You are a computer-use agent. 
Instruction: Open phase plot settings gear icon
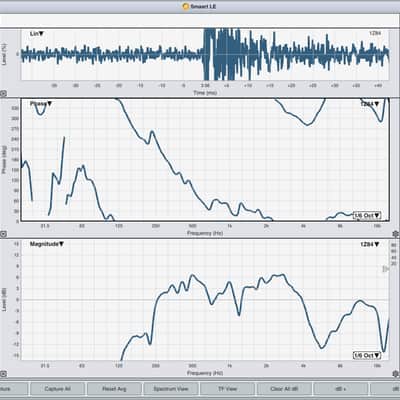pyautogui.click(x=396, y=234)
